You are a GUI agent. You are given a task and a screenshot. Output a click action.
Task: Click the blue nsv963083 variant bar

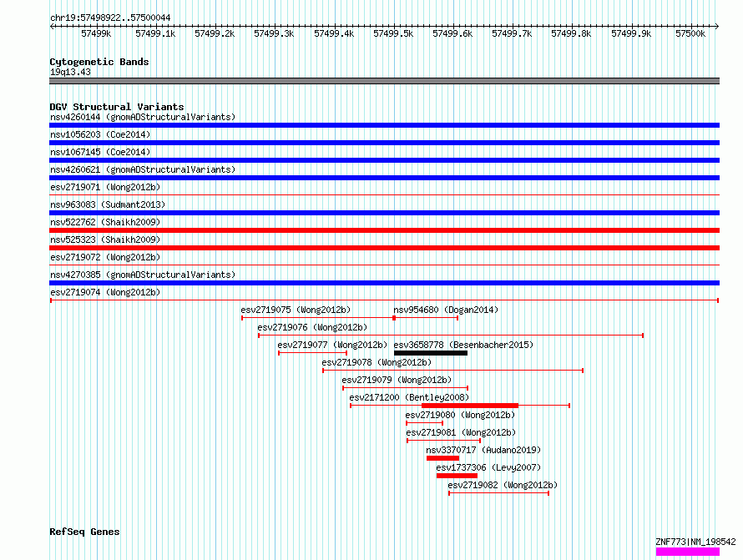384,213
